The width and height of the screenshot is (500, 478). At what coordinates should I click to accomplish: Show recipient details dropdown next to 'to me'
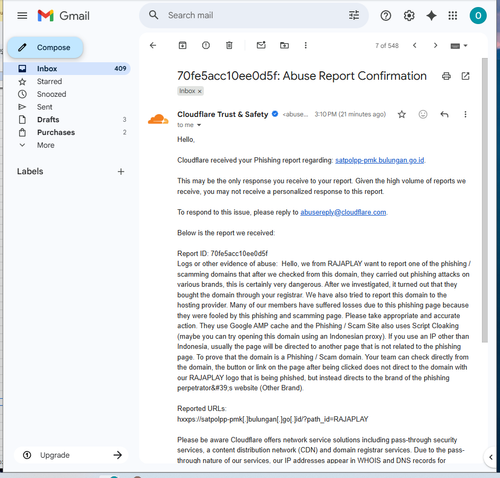pyautogui.click(x=199, y=125)
